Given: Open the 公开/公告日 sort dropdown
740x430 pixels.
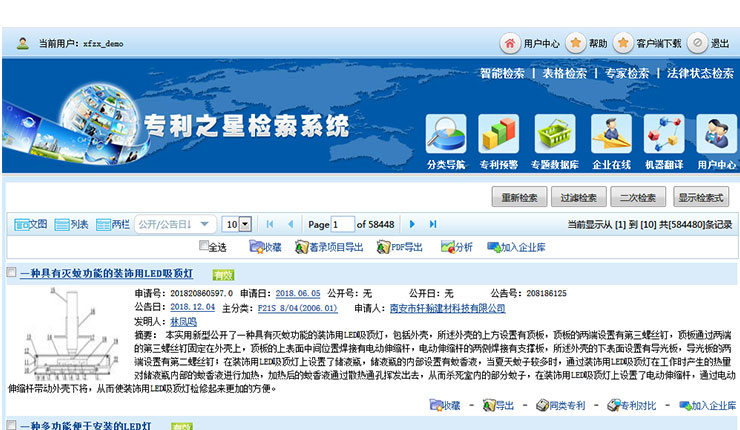Looking at the screenshot, I should (x=174, y=224).
